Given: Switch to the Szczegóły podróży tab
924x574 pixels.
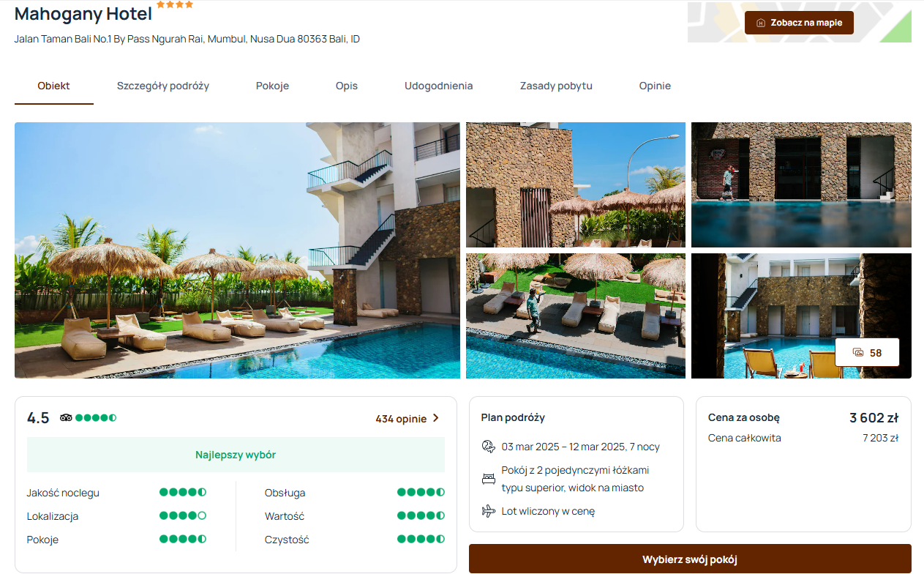Looking at the screenshot, I should coord(163,86).
